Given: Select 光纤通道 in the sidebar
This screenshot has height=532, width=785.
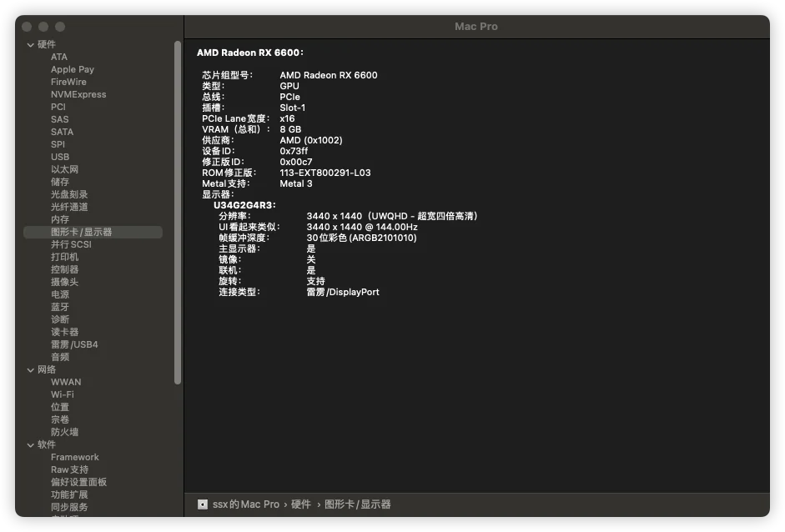Looking at the screenshot, I should pos(69,207).
